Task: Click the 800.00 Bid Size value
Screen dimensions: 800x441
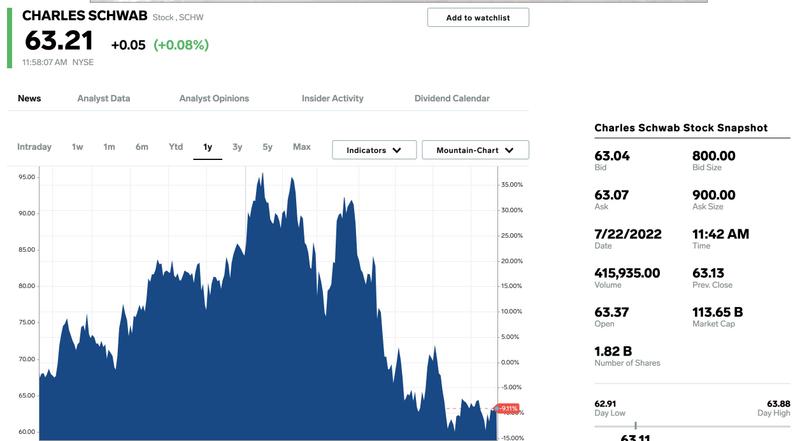Action: pos(714,156)
